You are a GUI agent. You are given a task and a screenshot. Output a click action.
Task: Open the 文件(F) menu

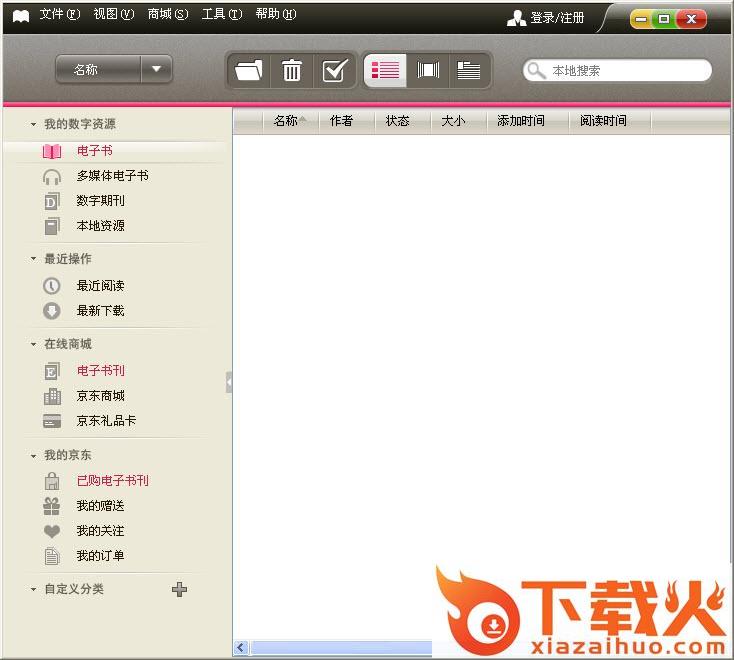pos(59,15)
